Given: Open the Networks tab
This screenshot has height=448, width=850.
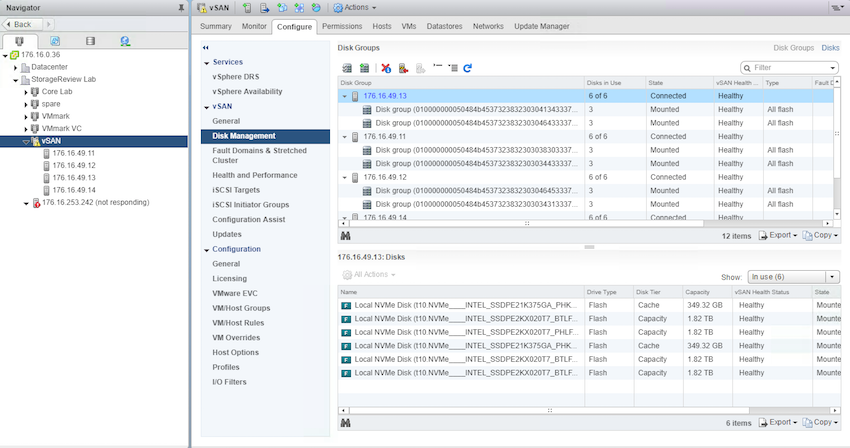Looking at the screenshot, I should (488, 26).
